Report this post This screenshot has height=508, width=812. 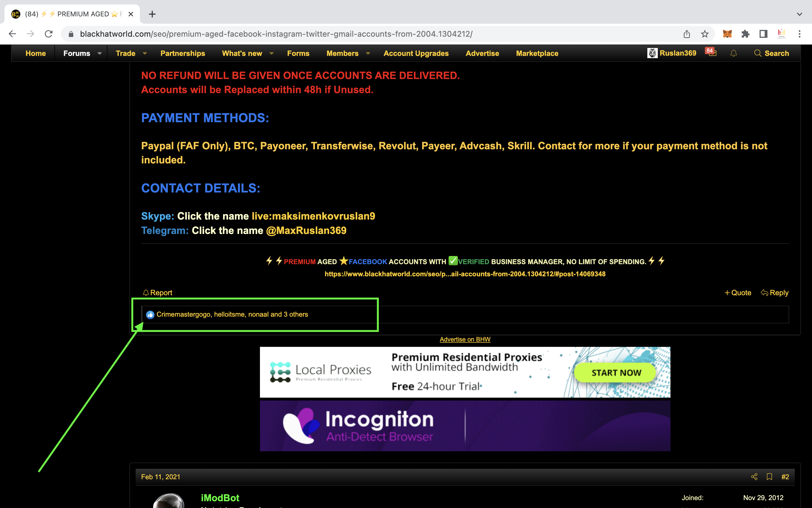(x=158, y=293)
